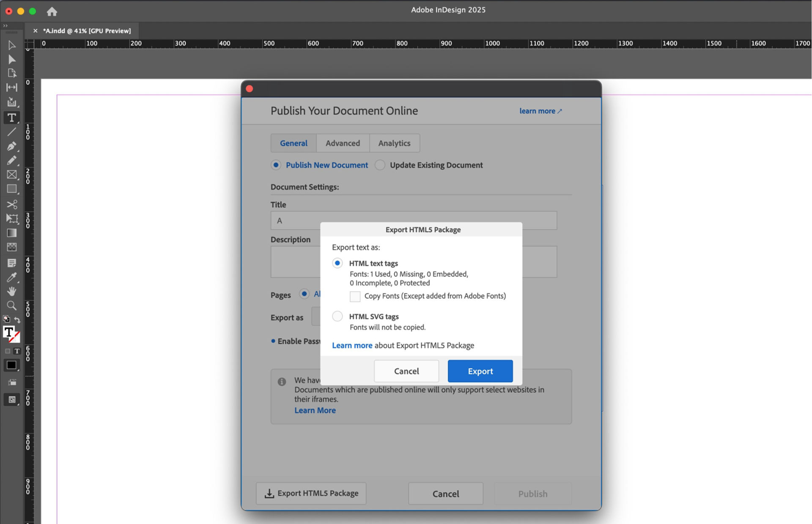The height and width of the screenshot is (524, 812).
Task: Click Export HTML5 Package button
Action: (x=311, y=493)
